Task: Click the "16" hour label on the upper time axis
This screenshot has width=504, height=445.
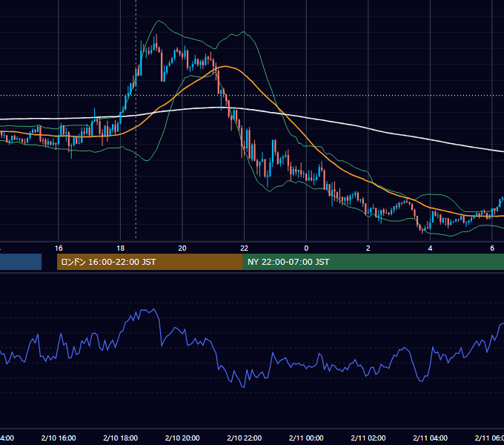Action: point(59,248)
